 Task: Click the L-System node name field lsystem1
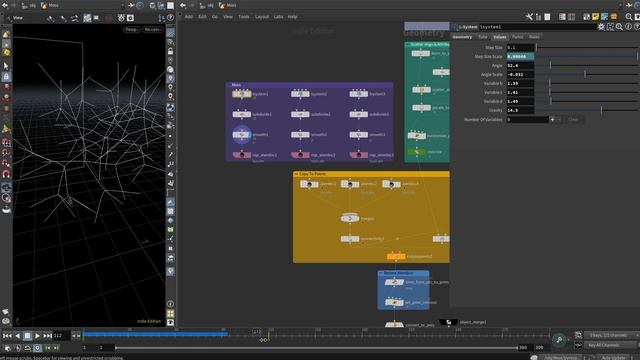537,27
